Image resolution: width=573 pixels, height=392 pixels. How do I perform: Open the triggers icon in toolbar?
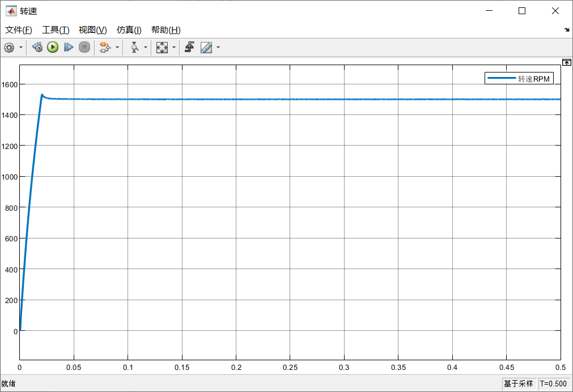click(x=189, y=48)
